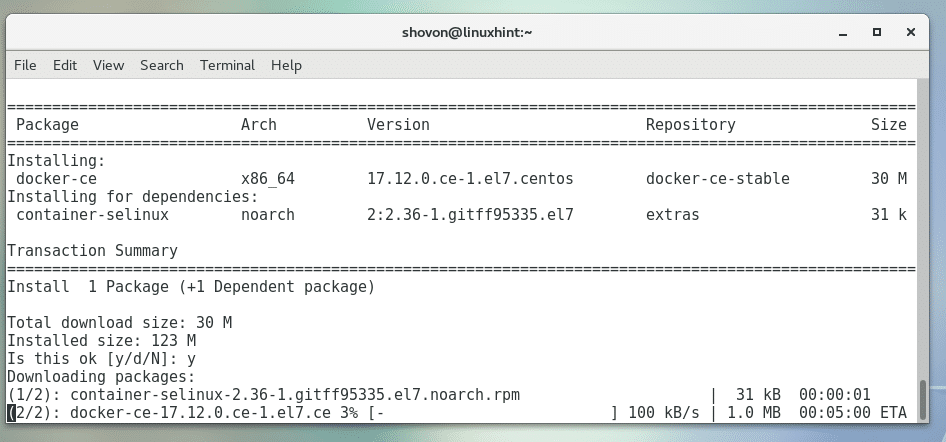Click the 'Is this ok [y/d/N]: y' prompt
Image resolution: width=946 pixels, height=442 pixels.
click(x=101, y=359)
